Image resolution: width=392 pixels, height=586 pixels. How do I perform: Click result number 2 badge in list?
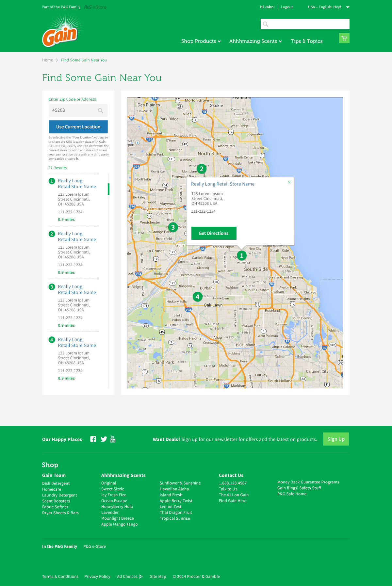52,234
